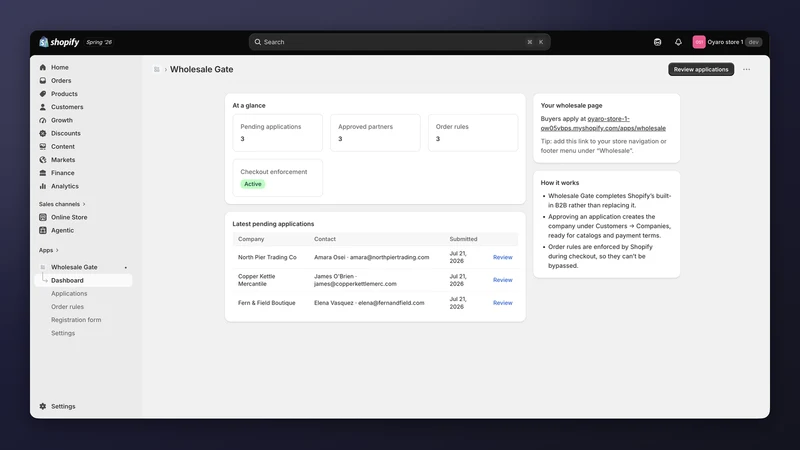Click the Company column header

click(x=251, y=239)
